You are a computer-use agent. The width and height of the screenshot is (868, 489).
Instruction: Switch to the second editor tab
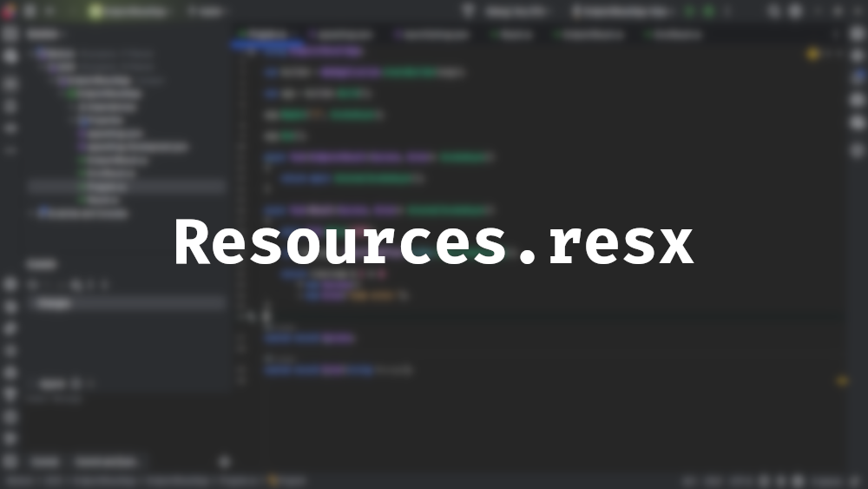tap(344, 35)
